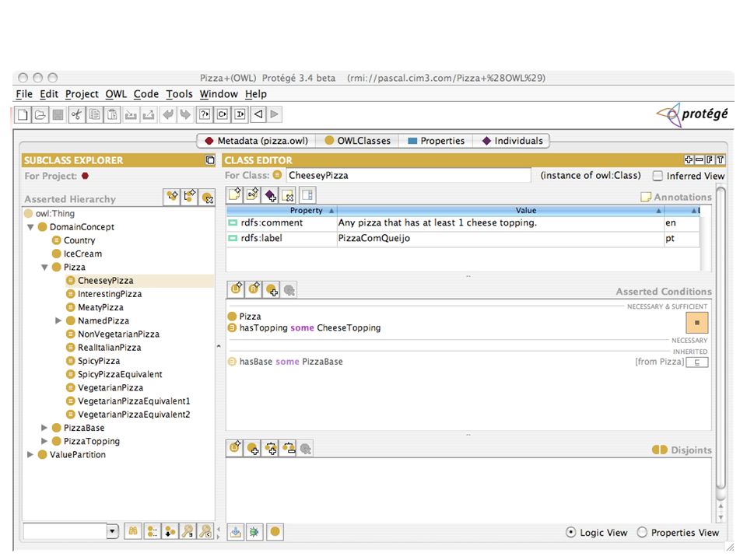This screenshot has width=747, height=560.
Task: Sort by the Value column header
Action: coord(500,211)
